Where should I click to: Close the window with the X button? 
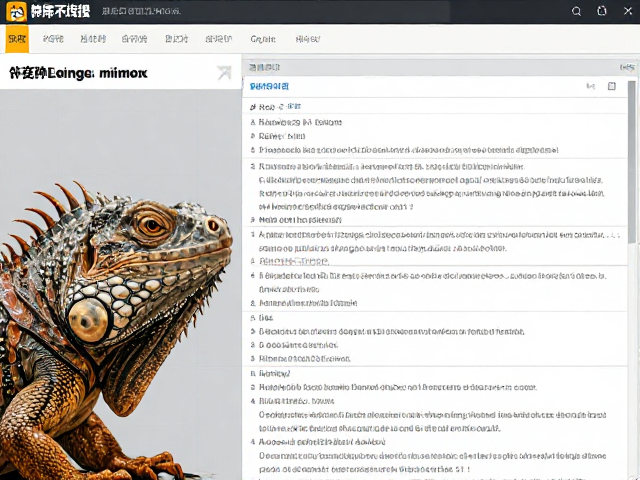[x=628, y=11]
